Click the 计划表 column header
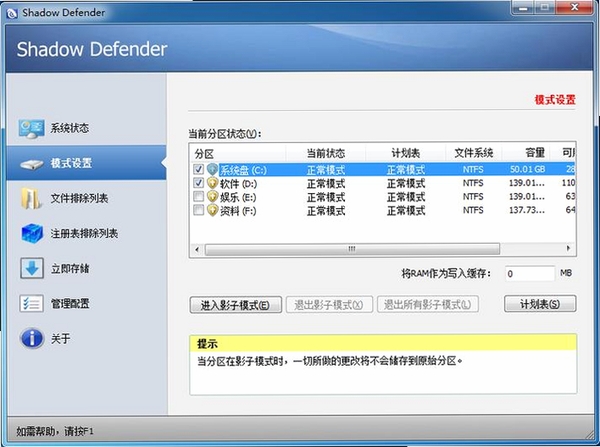 click(x=406, y=154)
